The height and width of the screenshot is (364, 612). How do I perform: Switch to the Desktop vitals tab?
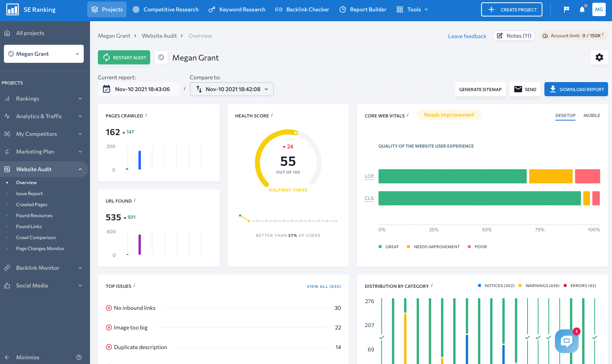click(565, 115)
